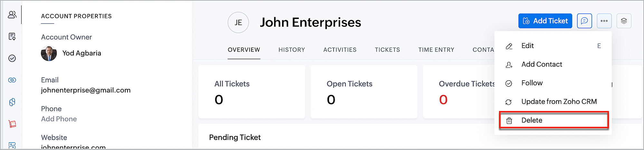This screenshot has height=150, width=644.
Task: Toggle Follow for this account
Action: tap(532, 83)
